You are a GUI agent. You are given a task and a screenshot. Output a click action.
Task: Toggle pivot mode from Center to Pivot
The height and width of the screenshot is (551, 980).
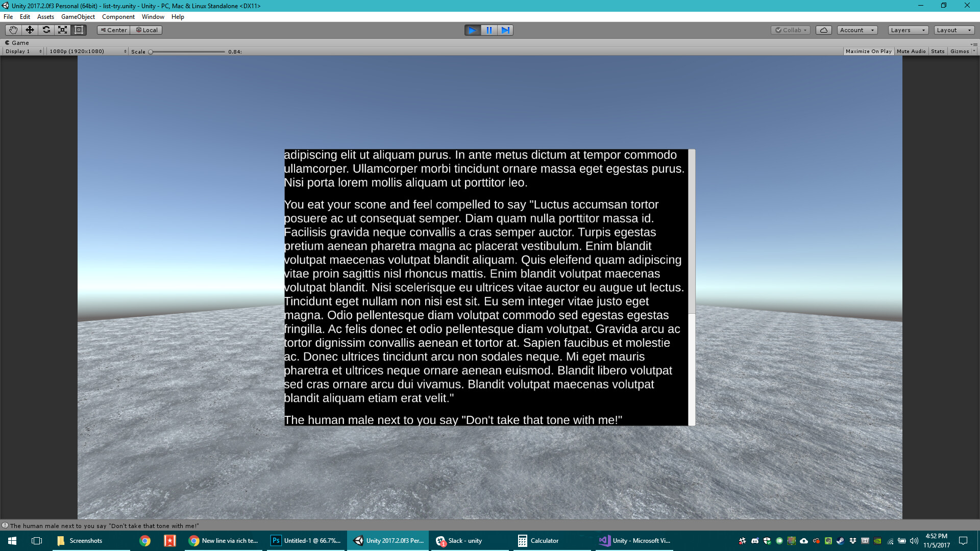(x=113, y=30)
